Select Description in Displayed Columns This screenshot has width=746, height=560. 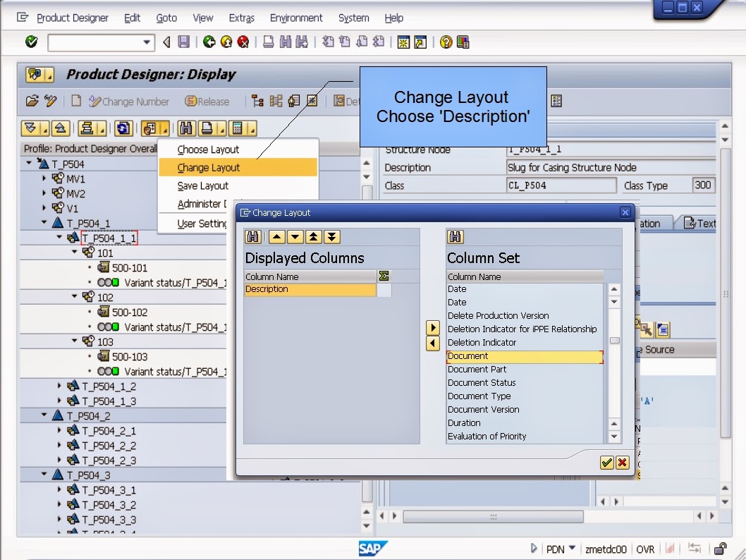[310, 289]
